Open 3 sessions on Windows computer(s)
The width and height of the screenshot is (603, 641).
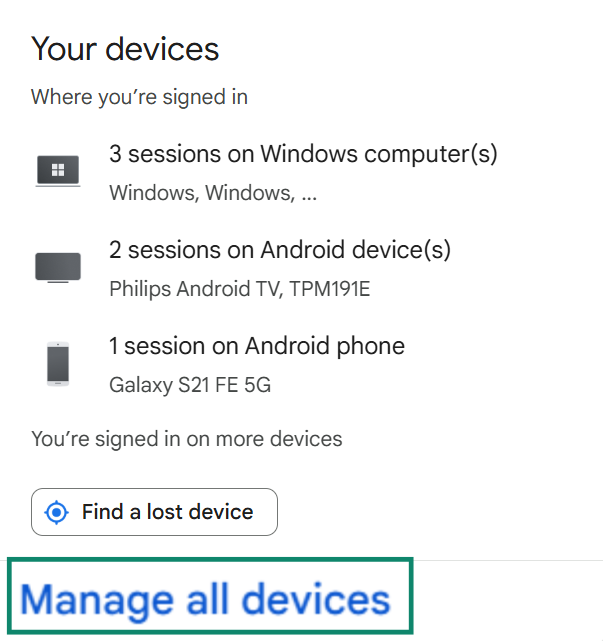tap(303, 155)
